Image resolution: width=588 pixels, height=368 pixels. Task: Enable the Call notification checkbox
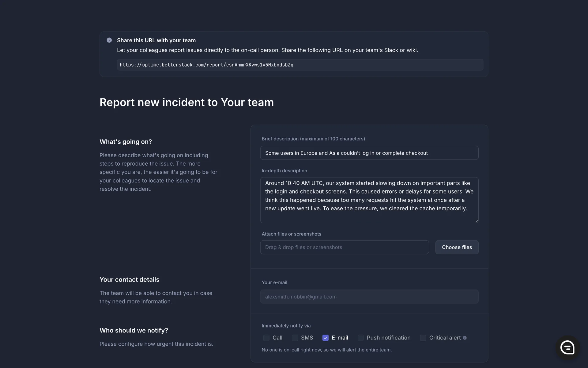pos(266,338)
